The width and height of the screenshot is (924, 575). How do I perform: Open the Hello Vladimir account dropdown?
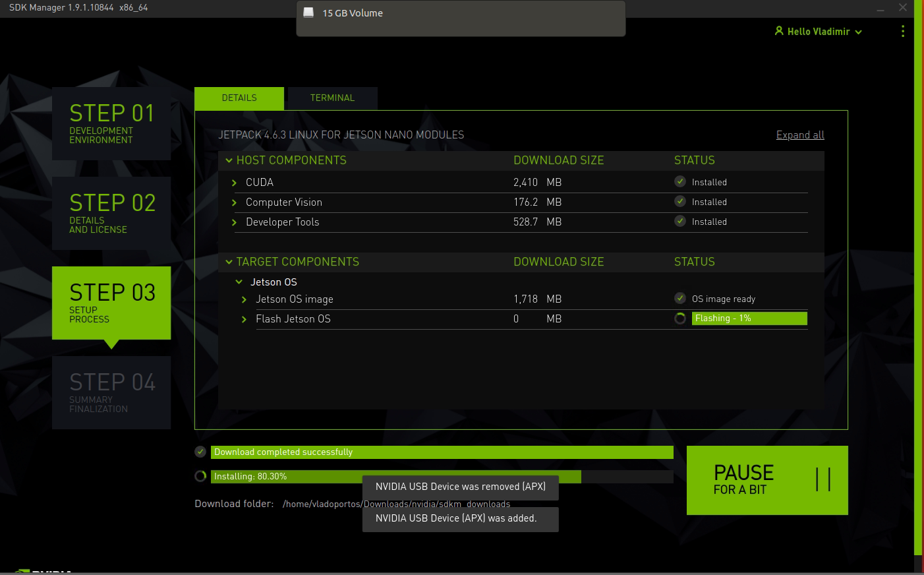click(818, 31)
